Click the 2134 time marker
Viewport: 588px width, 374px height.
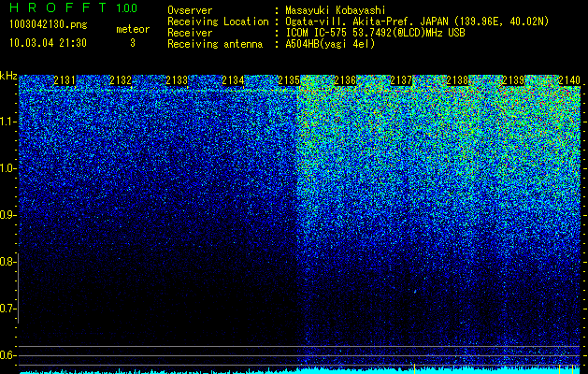tap(233, 80)
